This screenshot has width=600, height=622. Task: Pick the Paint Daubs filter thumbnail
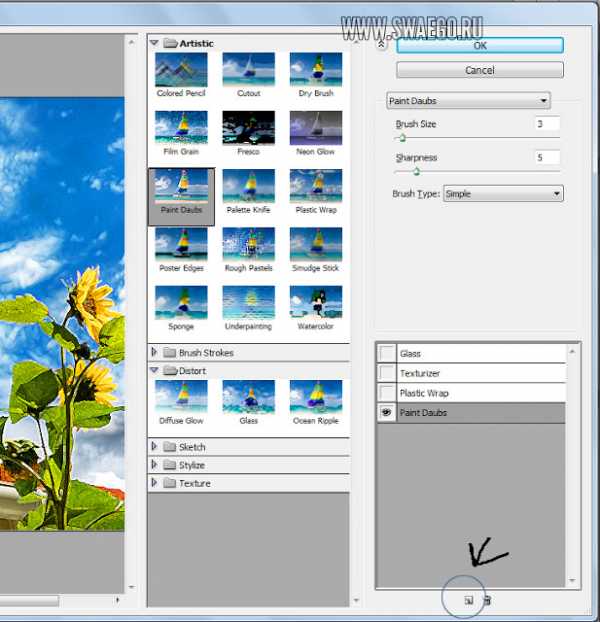tap(181, 197)
